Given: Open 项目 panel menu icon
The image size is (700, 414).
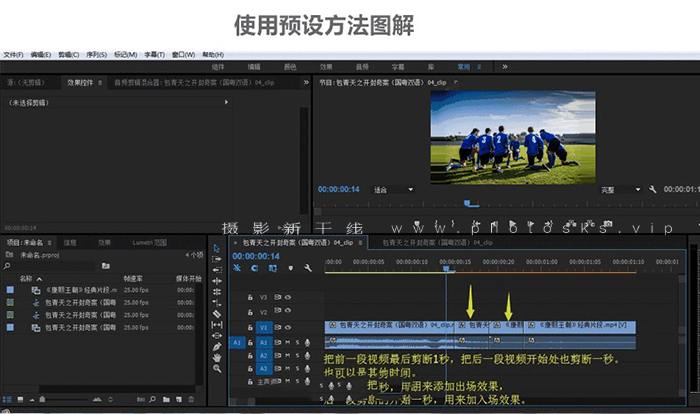Looking at the screenshot, I should (49, 243).
